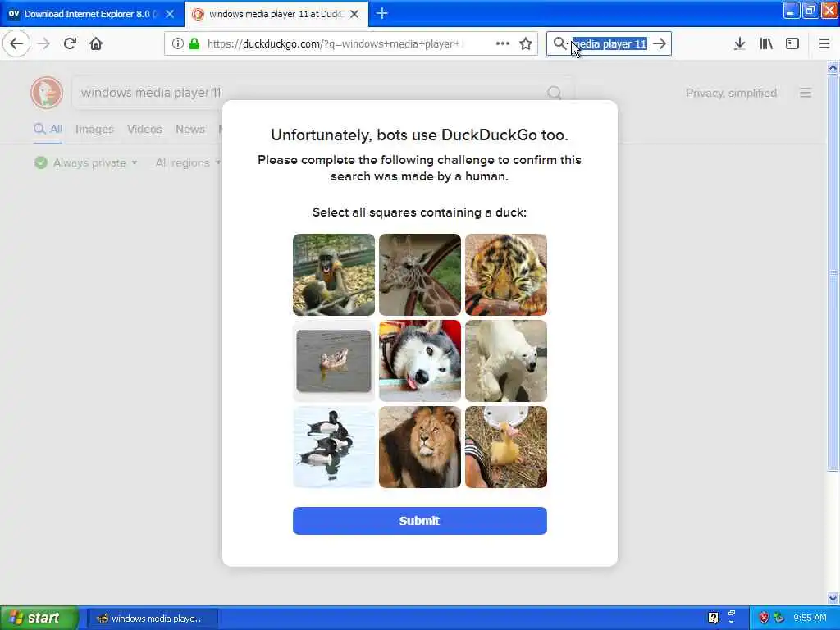Select the lion image square
This screenshot has width=840, height=630.
(x=420, y=447)
